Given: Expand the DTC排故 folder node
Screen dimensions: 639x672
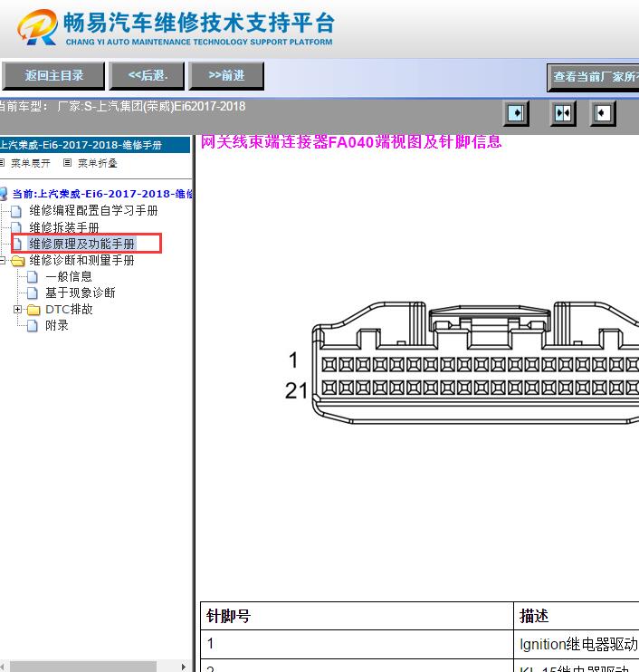Looking at the screenshot, I should pyautogui.click(x=17, y=309).
